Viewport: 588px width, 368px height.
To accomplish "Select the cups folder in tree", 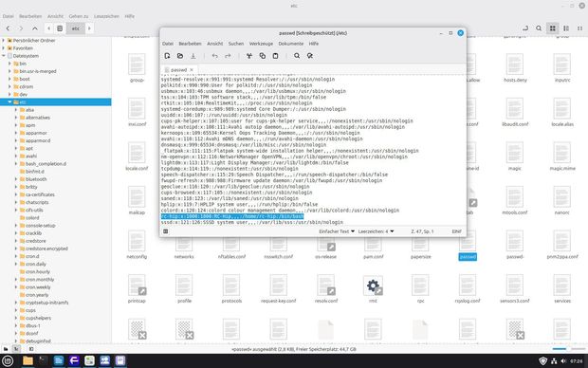I will 30,310.
